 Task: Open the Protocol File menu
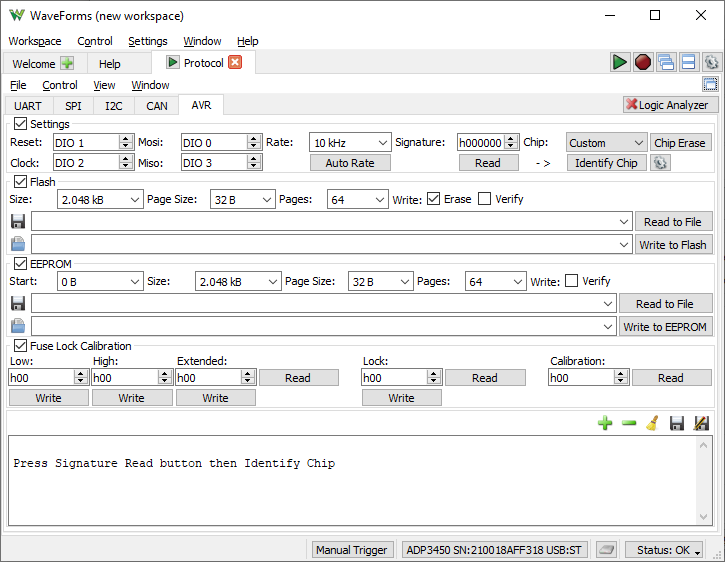(x=18, y=85)
